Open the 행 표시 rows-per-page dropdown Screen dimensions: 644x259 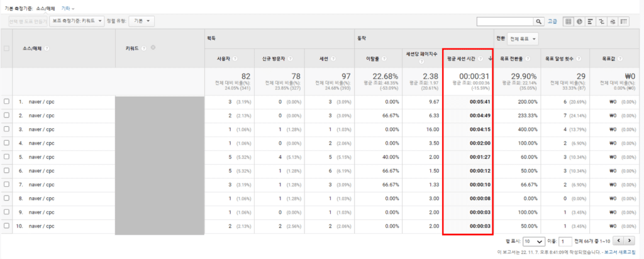(533, 241)
